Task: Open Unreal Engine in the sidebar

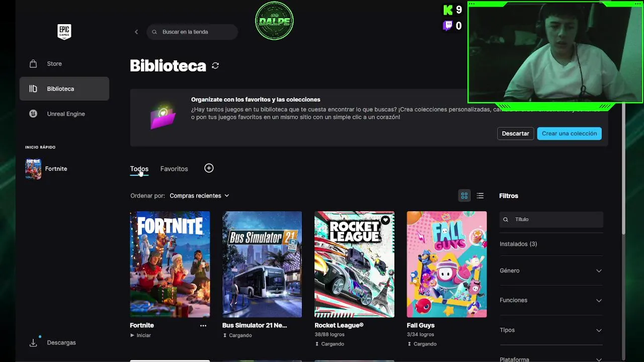Action: [64, 114]
